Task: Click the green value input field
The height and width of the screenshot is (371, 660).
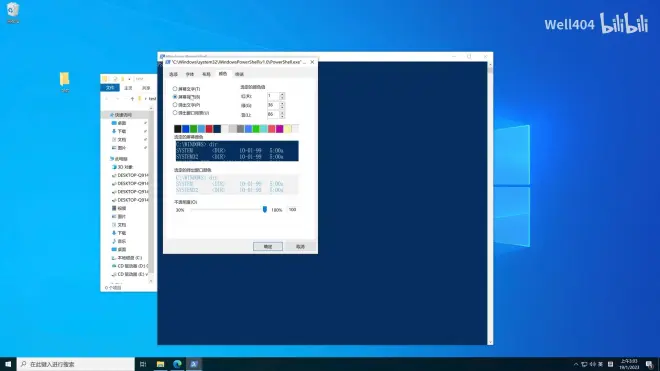Action: point(273,105)
